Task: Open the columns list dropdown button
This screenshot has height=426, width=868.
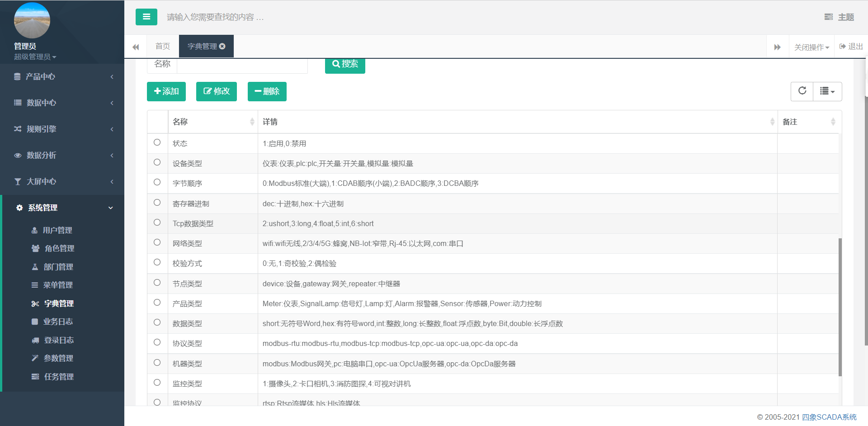Action: pyautogui.click(x=827, y=91)
